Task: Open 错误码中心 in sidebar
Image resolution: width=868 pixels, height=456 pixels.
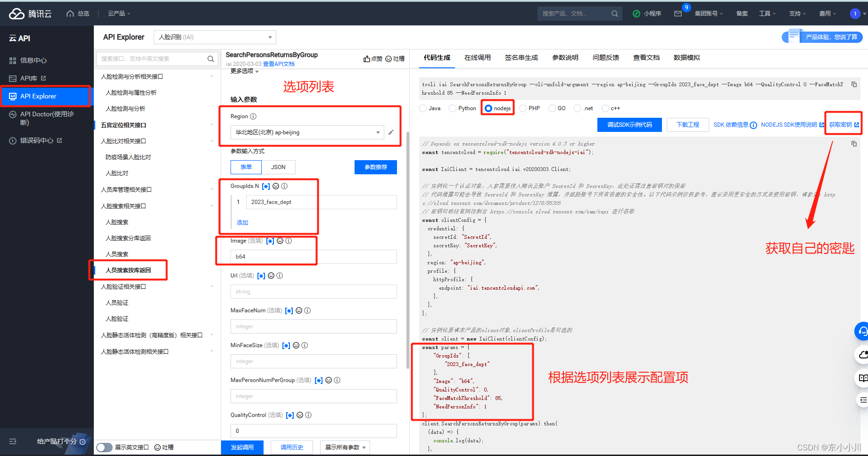Action: [x=36, y=140]
